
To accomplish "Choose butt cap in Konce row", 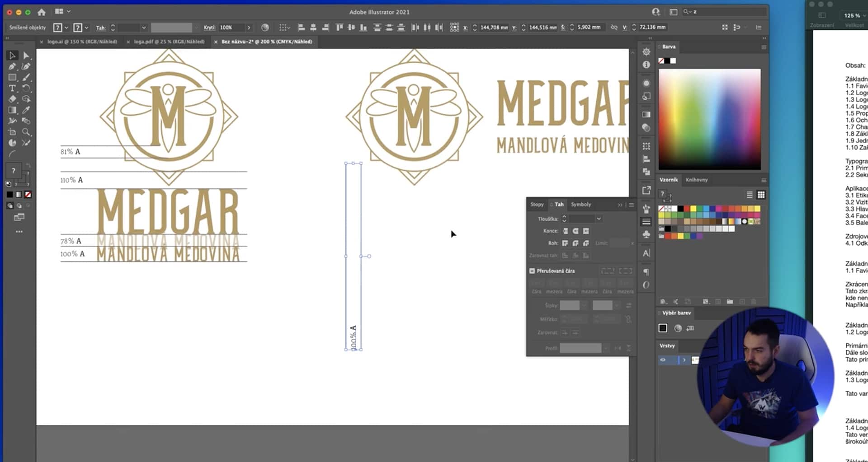I will [x=565, y=231].
